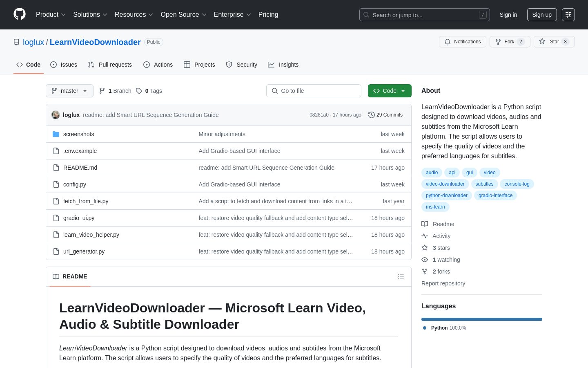Click the fork icon beside 2 forks

(x=425, y=272)
